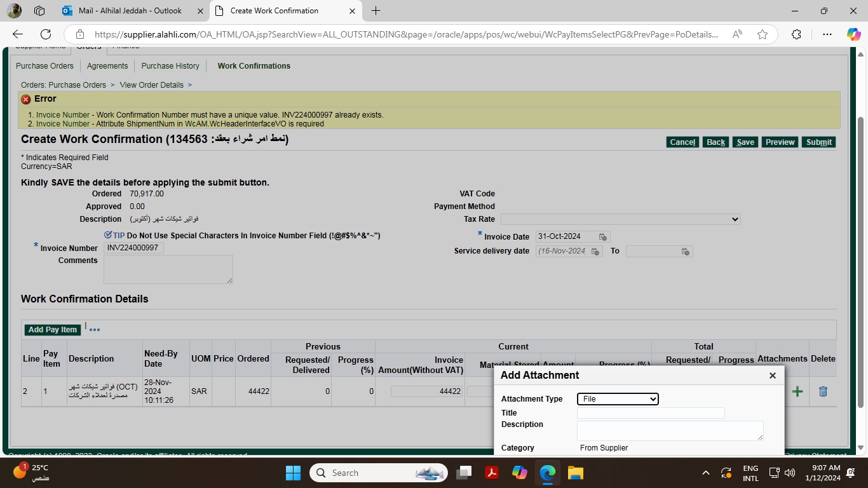
Task: Click the Add Pay Item button
Action: pyautogui.click(x=53, y=330)
